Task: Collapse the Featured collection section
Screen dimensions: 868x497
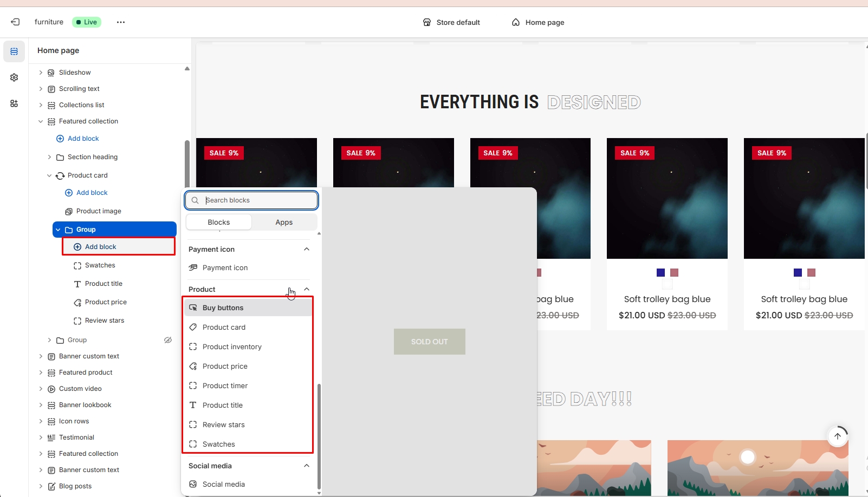Action: pos(41,121)
